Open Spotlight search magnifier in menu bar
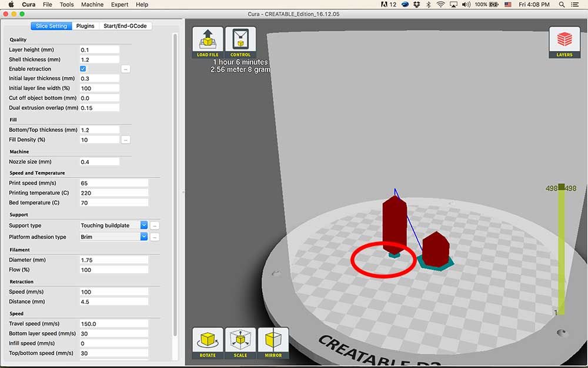This screenshot has width=588, height=368. (x=562, y=5)
